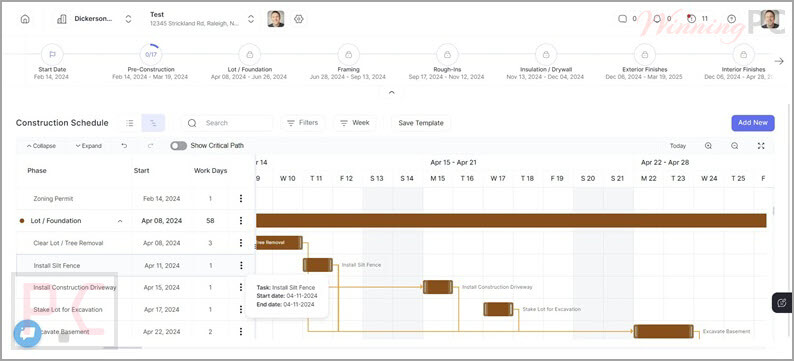
Task: Switch to Gantt chart view
Action: click(x=153, y=123)
